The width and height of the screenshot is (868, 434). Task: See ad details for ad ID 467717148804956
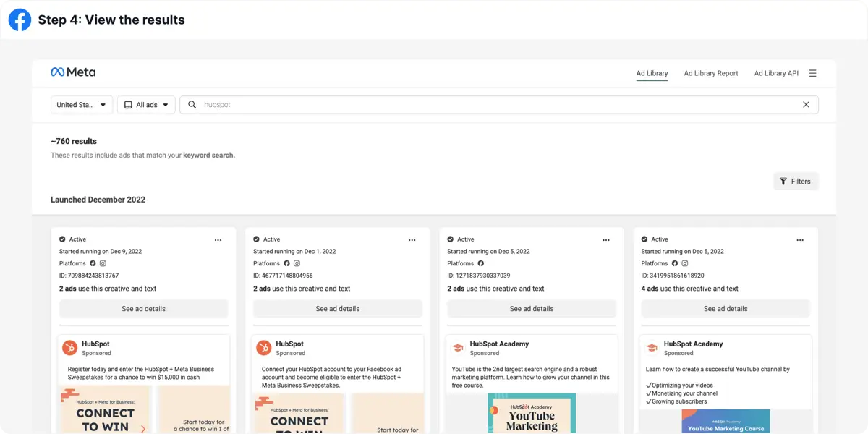[338, 309]
